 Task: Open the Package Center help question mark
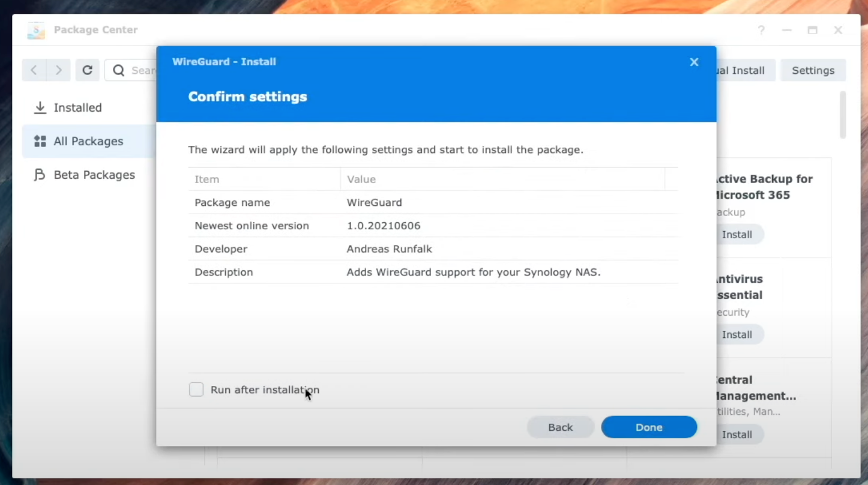point(761,30)
